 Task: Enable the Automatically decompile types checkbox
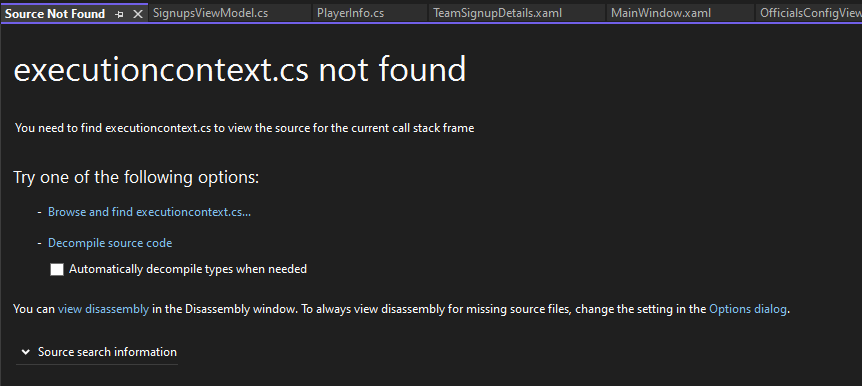(x=57, y=269)
